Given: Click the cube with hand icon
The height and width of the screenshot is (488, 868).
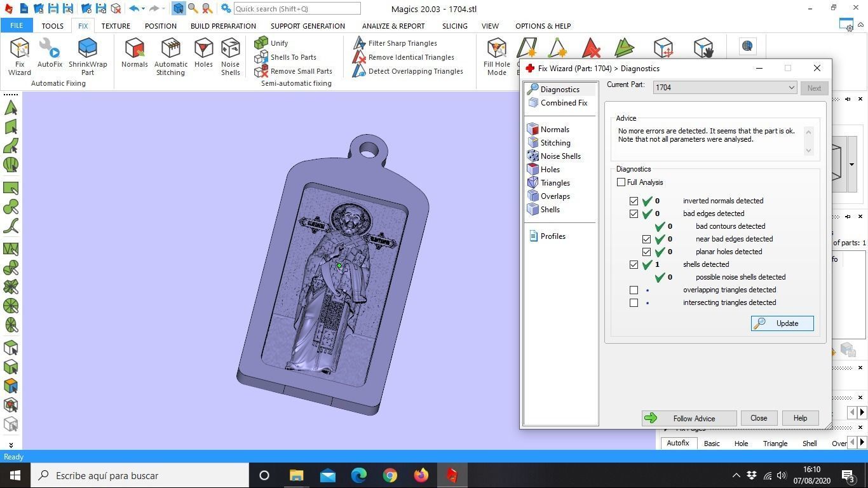Looking at the screenshot, I should (x=703, y=48).
